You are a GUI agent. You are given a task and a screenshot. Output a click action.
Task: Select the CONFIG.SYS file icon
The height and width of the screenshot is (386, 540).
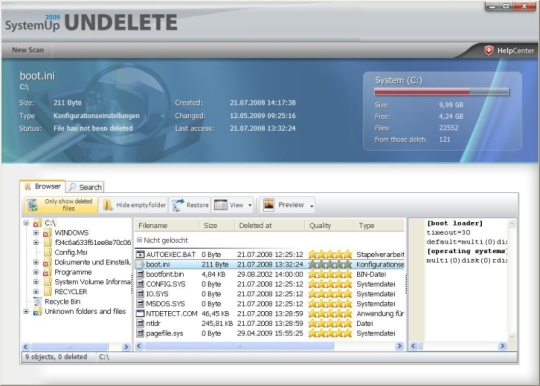140,284
